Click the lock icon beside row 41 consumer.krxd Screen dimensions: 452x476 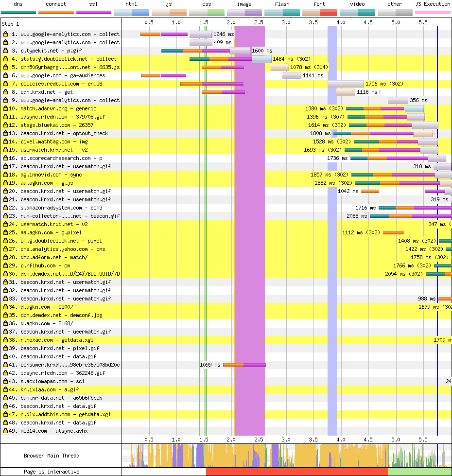tap(5, 365)
